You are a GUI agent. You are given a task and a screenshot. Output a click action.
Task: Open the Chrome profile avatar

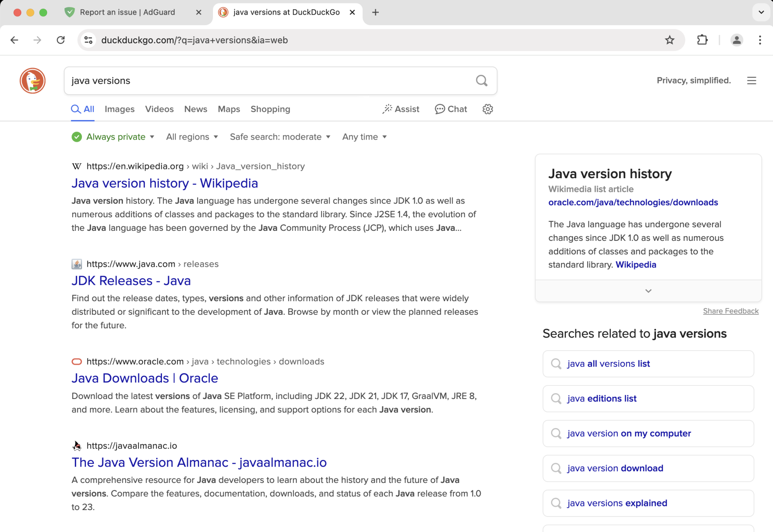pos(737,40)
